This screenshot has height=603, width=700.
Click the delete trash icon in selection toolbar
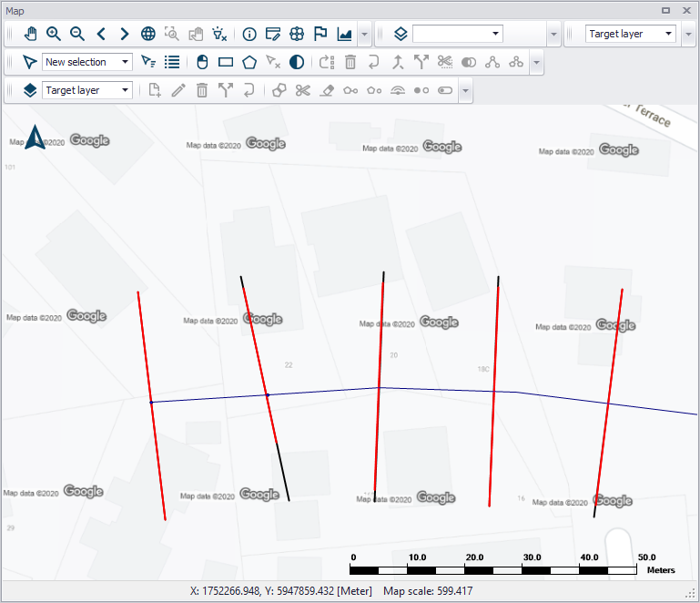point(350,62)
